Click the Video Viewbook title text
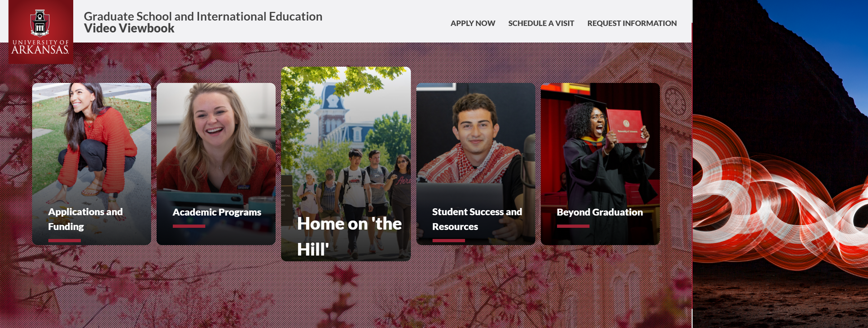The width and height of the screenshot is (868, 328). coord(129,28)
